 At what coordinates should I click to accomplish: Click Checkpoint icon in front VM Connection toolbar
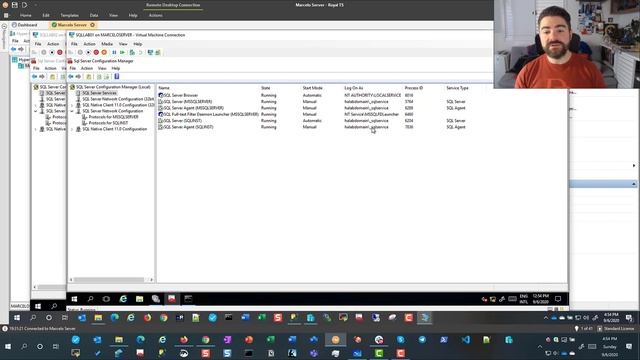pos(132,52)
